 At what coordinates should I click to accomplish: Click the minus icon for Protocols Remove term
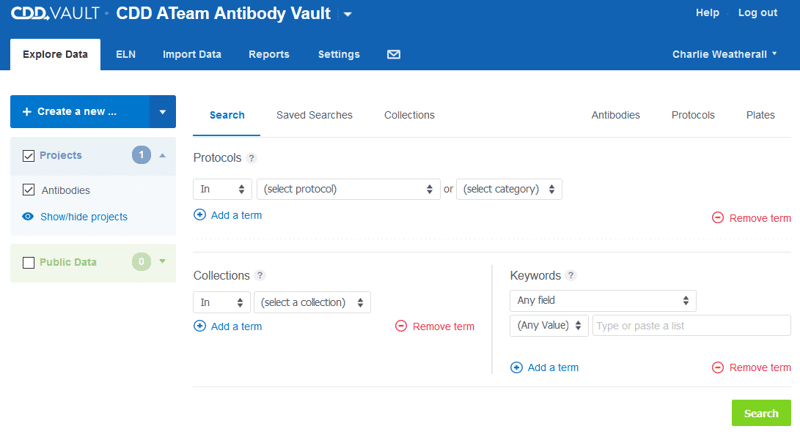(717, 218)
